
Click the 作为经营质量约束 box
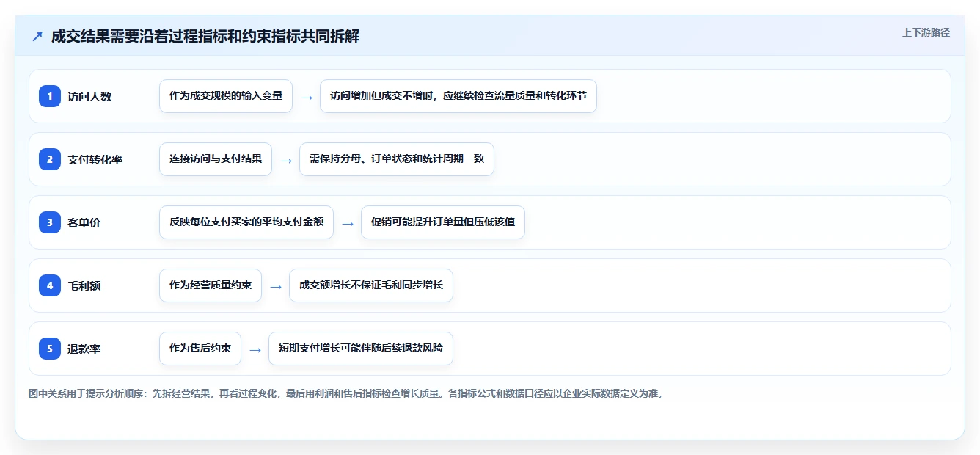coord(211,285)
